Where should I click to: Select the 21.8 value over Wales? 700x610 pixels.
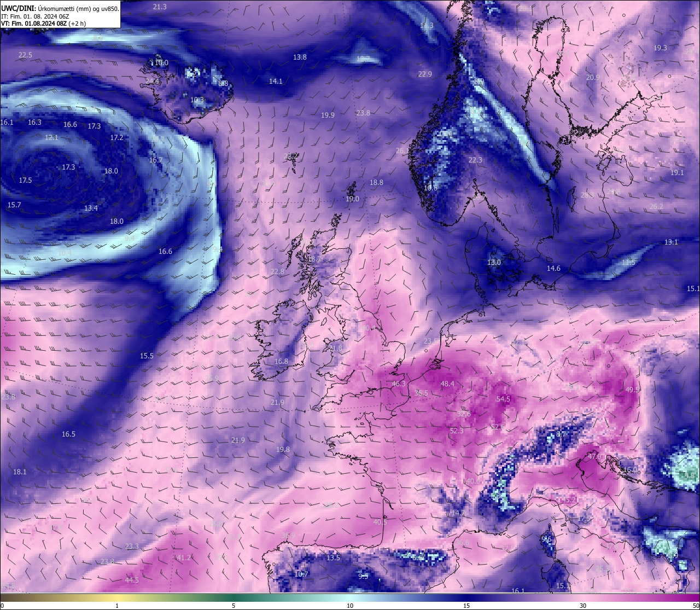coord(335,347)
